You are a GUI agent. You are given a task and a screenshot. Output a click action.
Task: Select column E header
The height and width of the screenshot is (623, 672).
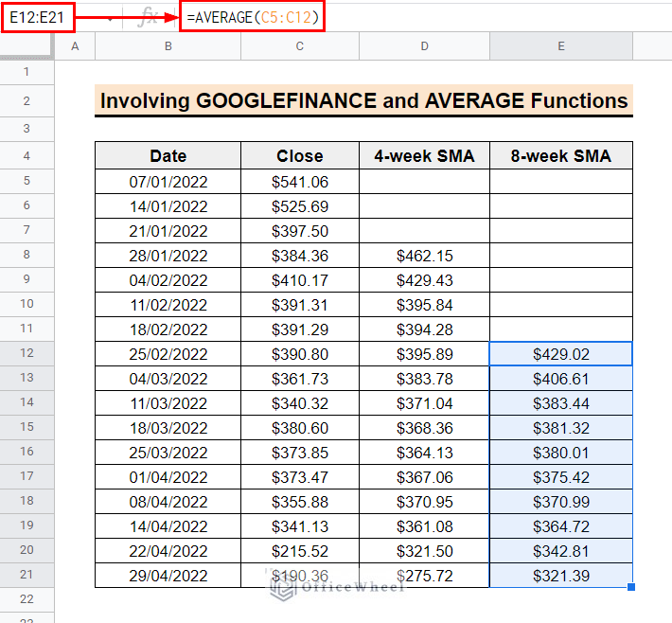(560, 46)
